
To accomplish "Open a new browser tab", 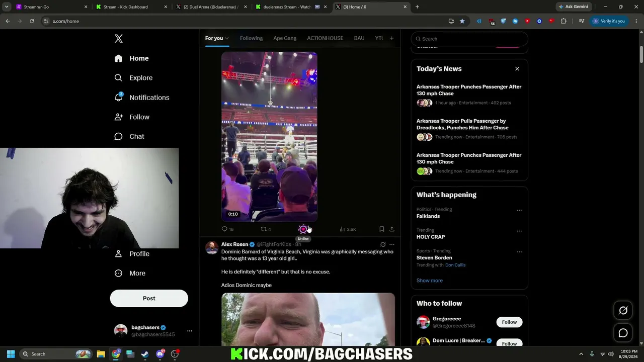I will pos(417,7).
